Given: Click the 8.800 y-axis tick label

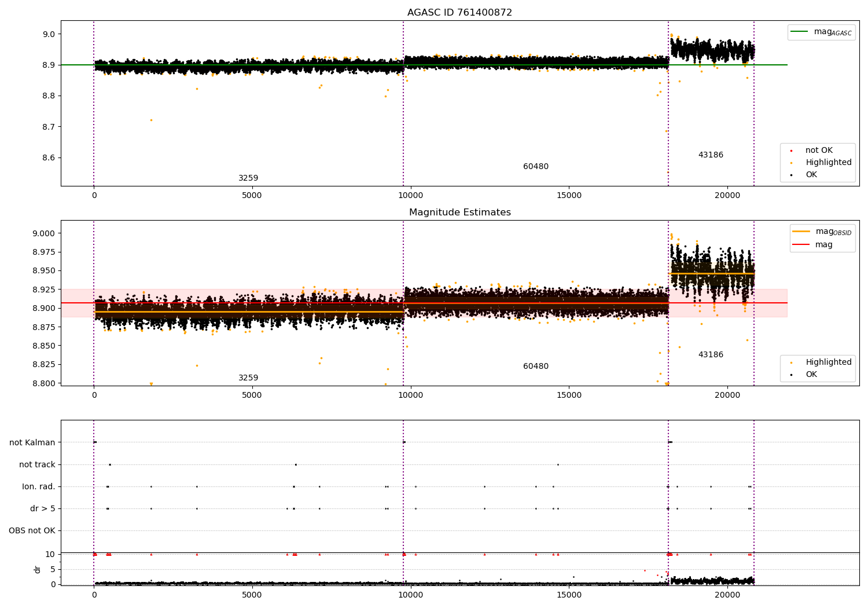Looking at the screenshot, I should click(43, 383).
